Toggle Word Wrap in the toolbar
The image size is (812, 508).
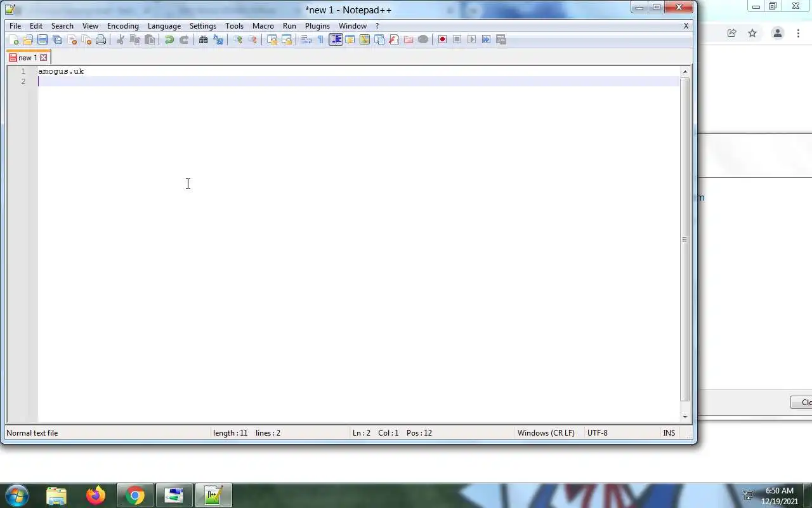tap(306, 39)
